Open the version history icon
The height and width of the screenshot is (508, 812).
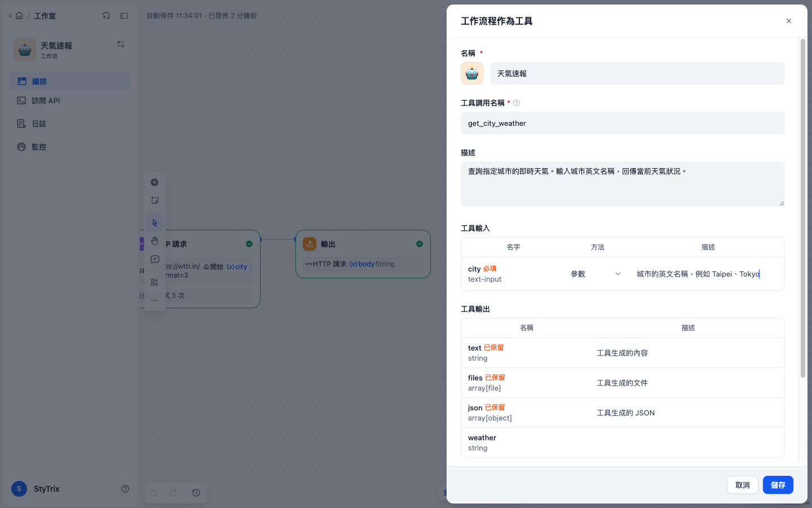tap(196, 493)
